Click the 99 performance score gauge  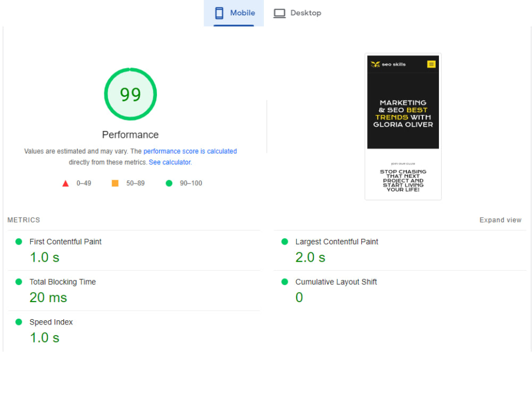(130, 94)
